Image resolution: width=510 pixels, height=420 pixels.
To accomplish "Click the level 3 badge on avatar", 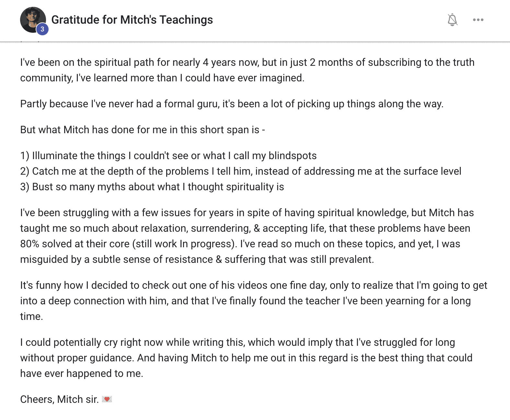I will 42,29.
